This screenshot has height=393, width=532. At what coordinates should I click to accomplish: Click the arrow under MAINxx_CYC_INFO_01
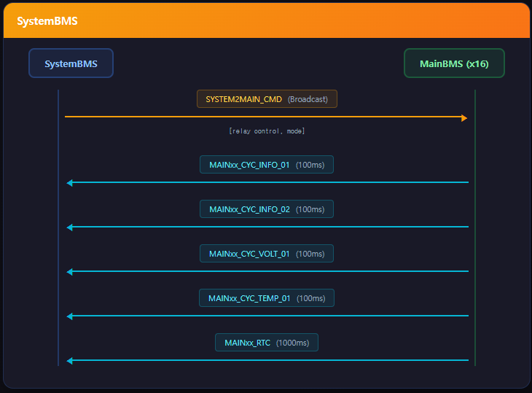pyautogui.click(x=267, y=183)
